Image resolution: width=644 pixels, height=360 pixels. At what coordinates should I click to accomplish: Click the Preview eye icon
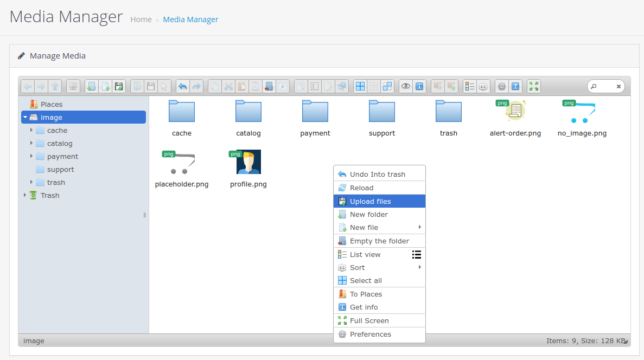click(x=405, y=86)
